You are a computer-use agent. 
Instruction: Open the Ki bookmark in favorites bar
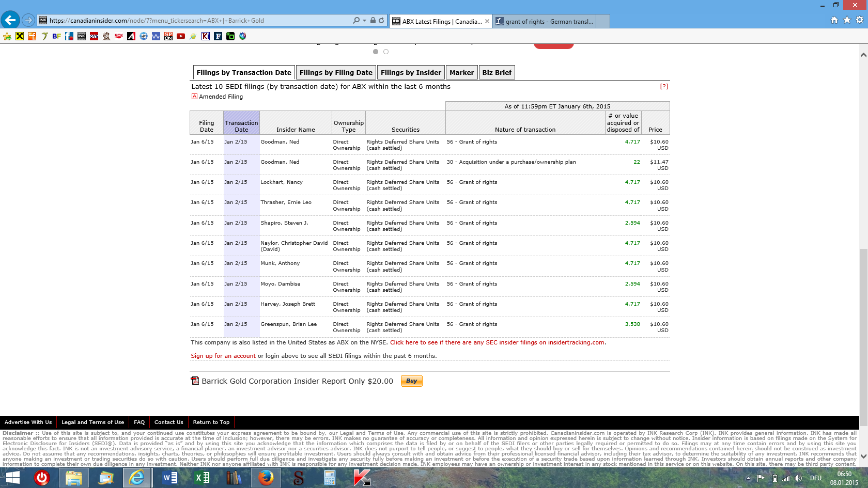coord(206,36)
